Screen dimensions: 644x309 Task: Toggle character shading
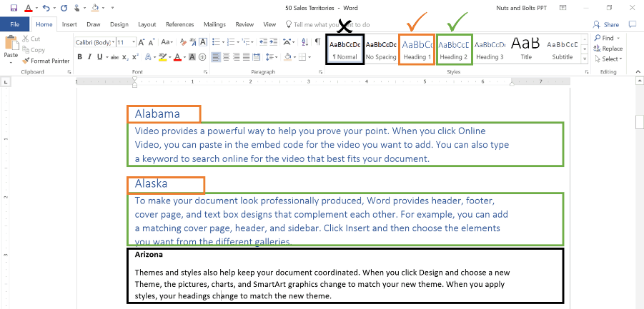pyautogui.click(x=192, y=57)
